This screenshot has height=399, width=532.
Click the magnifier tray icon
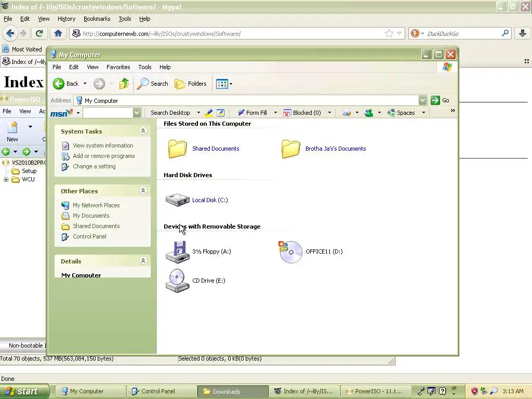[494, 391]
